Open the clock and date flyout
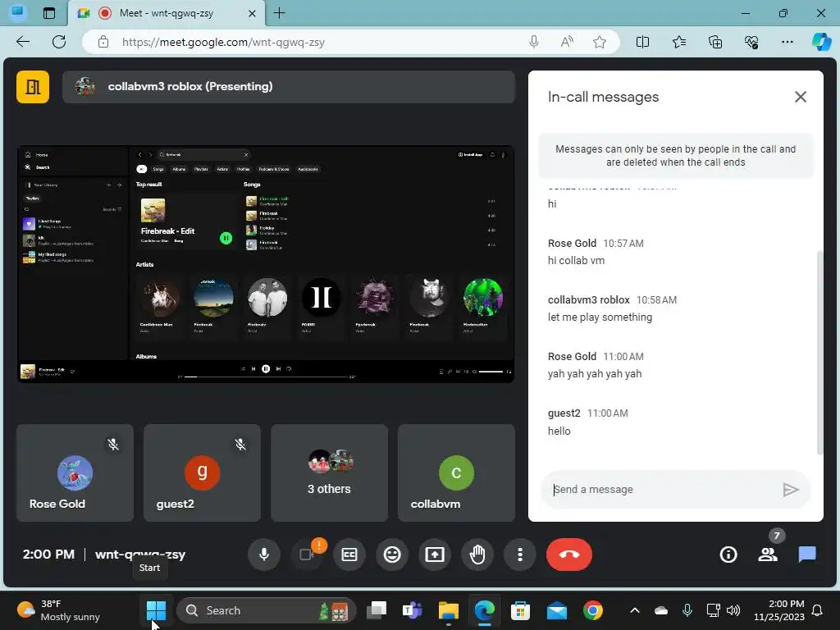This screenshot has width=840, height=630. point(779,610)
